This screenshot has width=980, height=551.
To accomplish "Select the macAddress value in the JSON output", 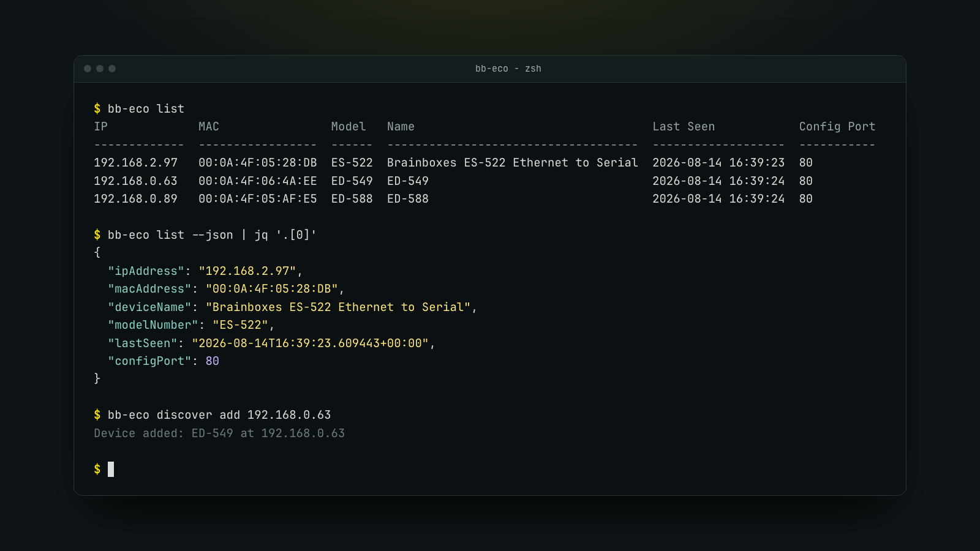I will click(272, 289).
